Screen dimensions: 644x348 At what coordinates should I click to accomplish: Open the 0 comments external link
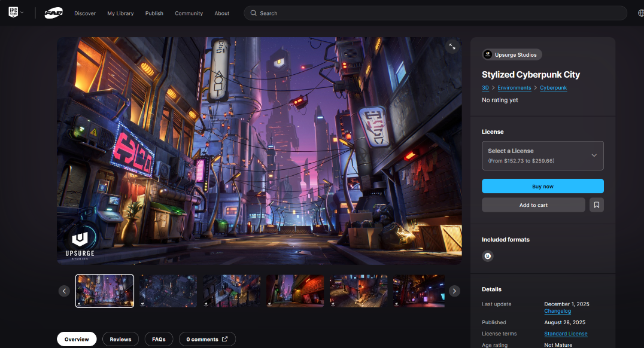(207, 339)
